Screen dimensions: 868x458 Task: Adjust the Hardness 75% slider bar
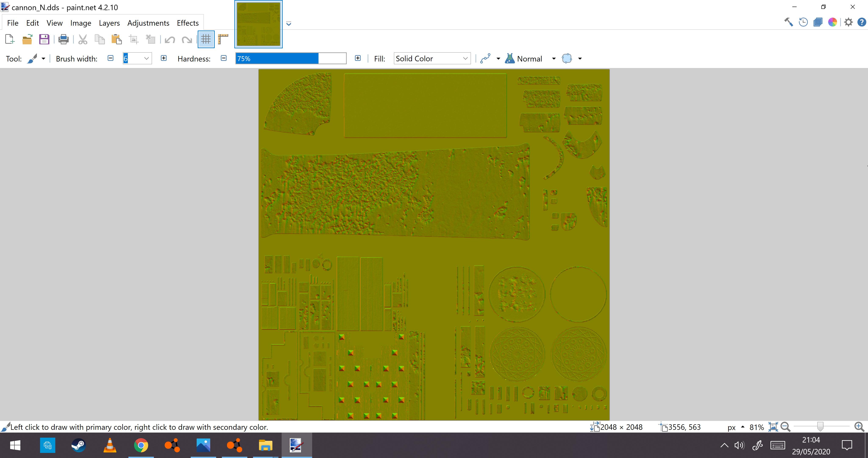pos(291,58)
